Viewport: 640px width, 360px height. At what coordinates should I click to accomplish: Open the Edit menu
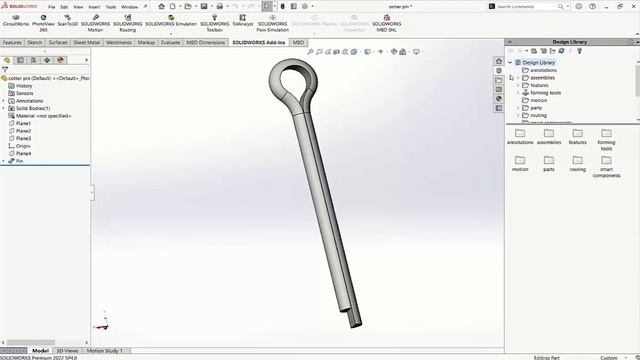[64, 7]
